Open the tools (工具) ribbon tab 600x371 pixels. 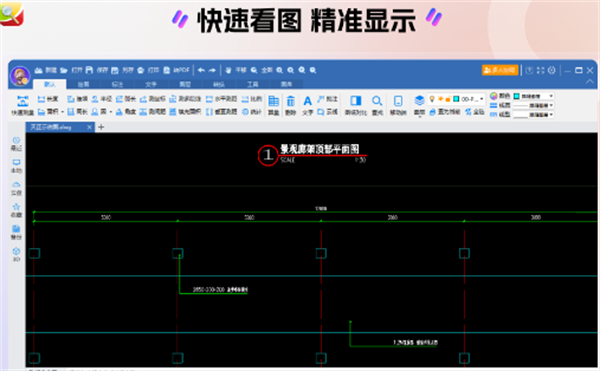pyautogui.click(x=253, y=84)
